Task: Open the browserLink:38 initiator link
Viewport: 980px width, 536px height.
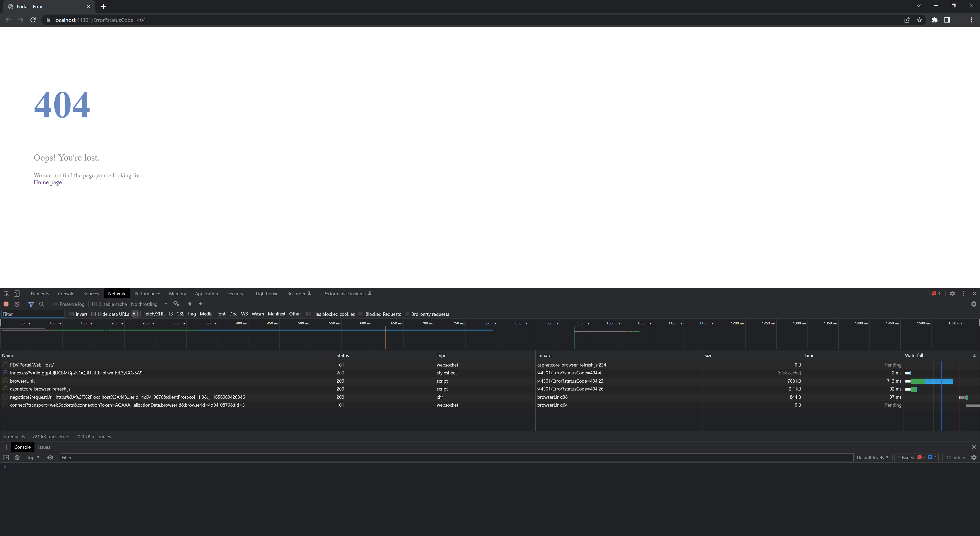Action: tap(552, 397)
